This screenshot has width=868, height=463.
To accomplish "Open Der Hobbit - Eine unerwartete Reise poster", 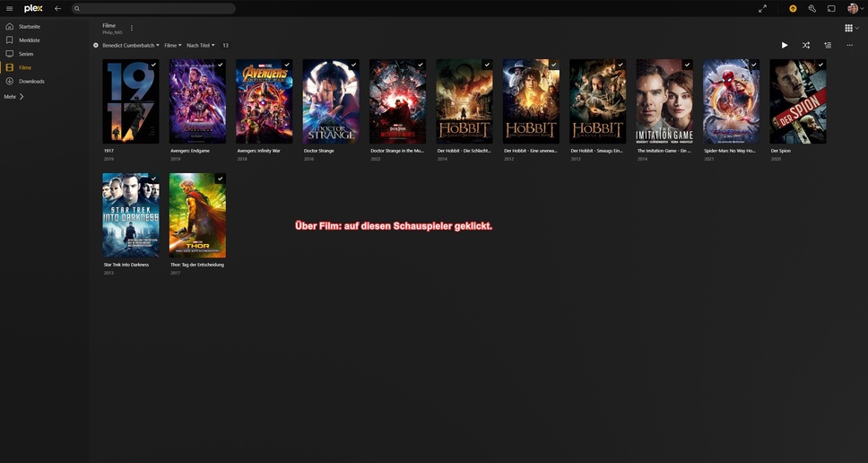I will tap(531, 101).
